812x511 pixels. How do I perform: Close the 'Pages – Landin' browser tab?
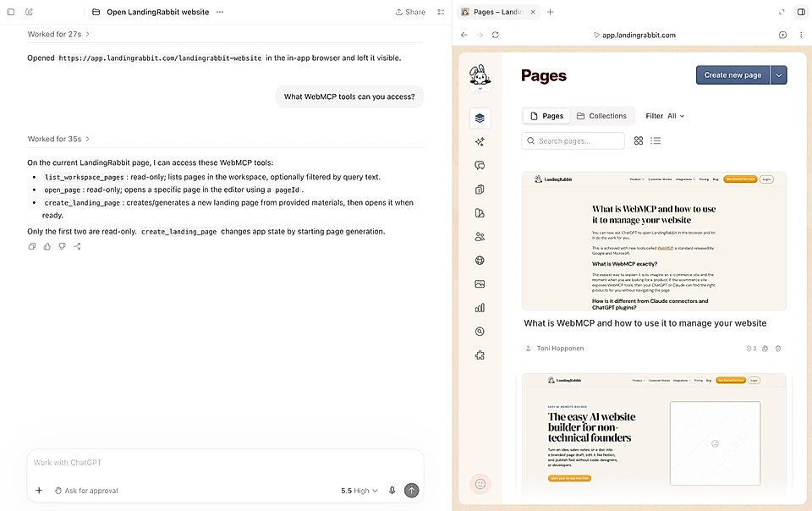click(533, 12)
